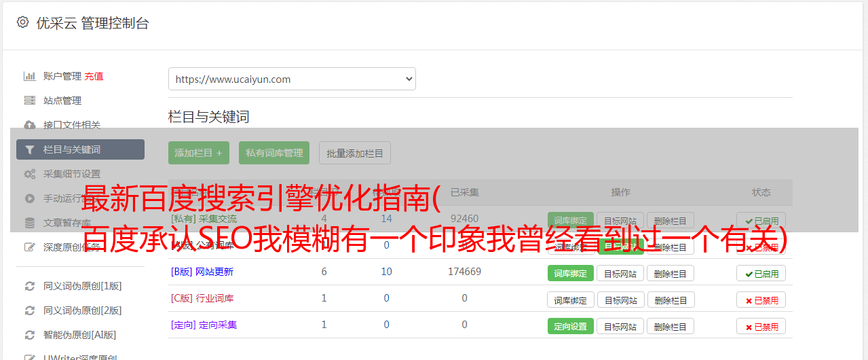Click the bar chart icon of 账户管理

tap(29, 76)
